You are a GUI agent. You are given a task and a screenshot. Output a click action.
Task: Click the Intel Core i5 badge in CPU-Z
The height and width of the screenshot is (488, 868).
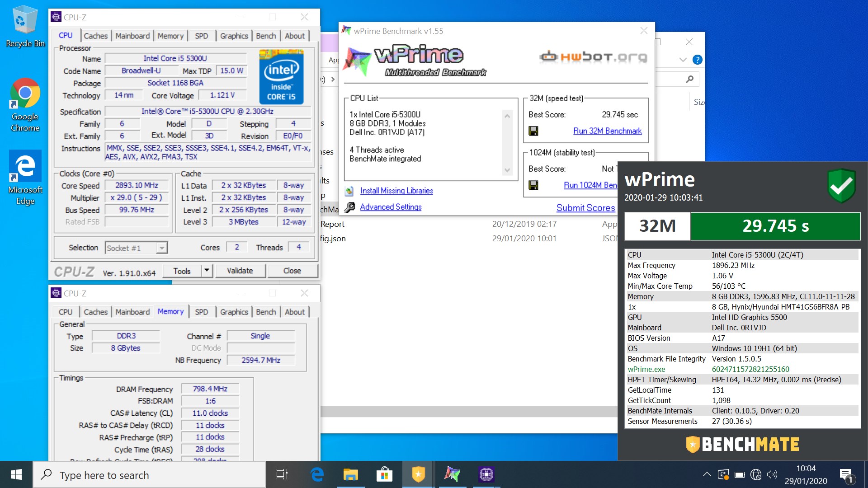point(281,77)
